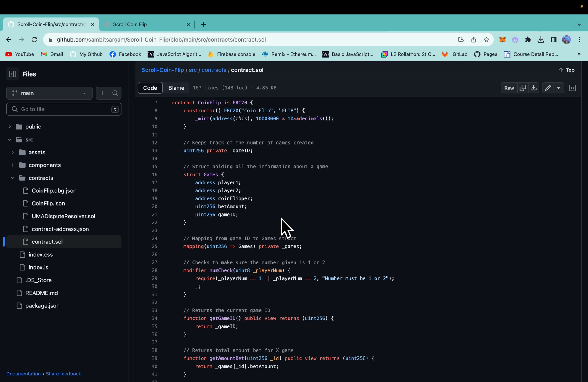
Task: Open the Chrome profile avatar
Action: coord(566,40)
